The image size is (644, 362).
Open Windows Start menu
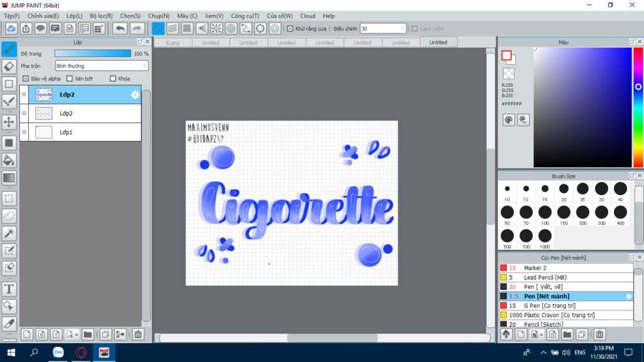(11, 352)
